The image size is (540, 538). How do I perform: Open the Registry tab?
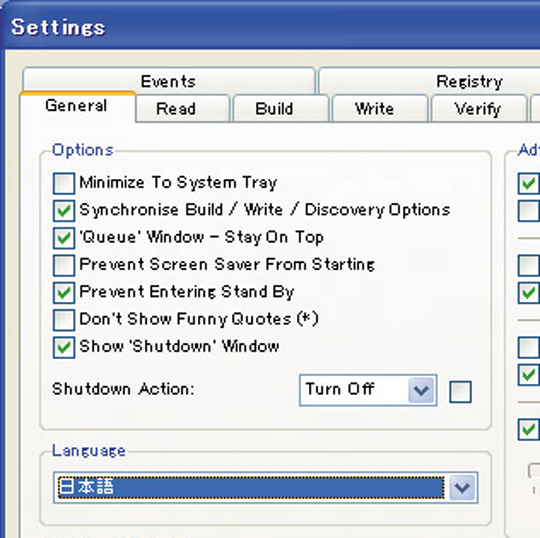point(469,81)
